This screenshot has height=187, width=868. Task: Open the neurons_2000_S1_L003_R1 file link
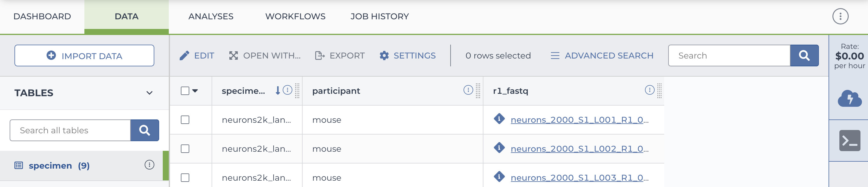coord(580,178)
